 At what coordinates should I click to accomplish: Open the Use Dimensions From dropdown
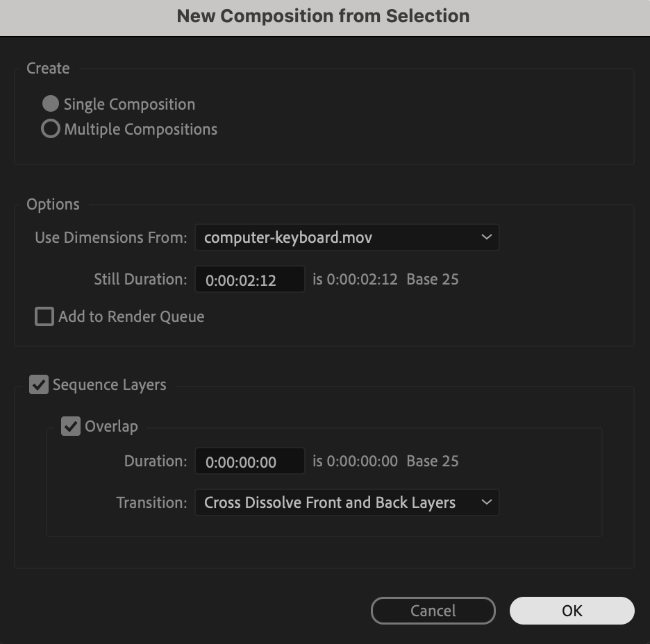[x=347, y=237]
